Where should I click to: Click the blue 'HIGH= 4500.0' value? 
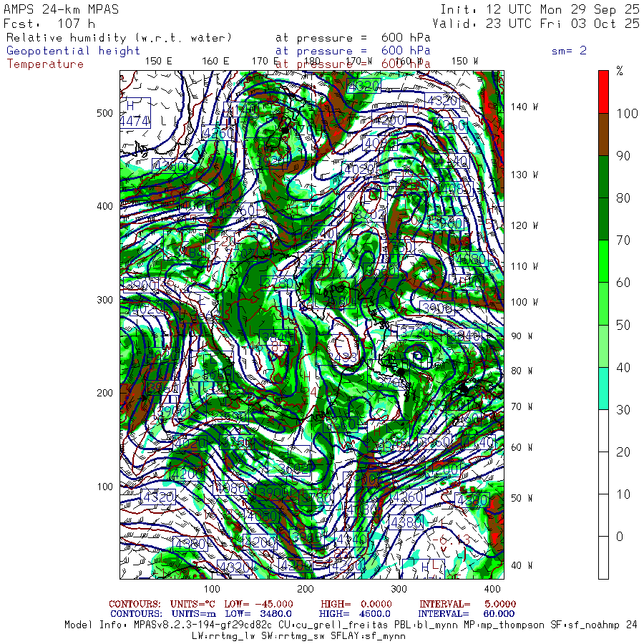click(x=354, y=614)
